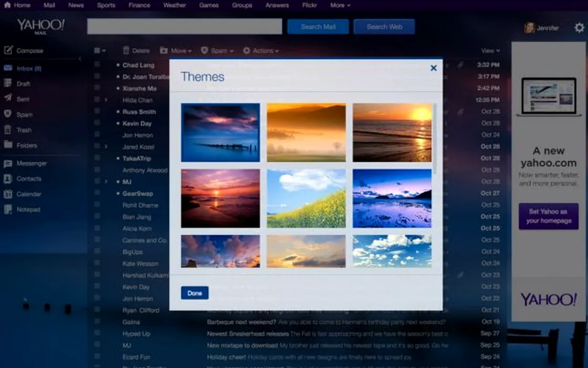
Task: Choose the yellow flower hillside theme thumbnail
Action: click(306, 198)
